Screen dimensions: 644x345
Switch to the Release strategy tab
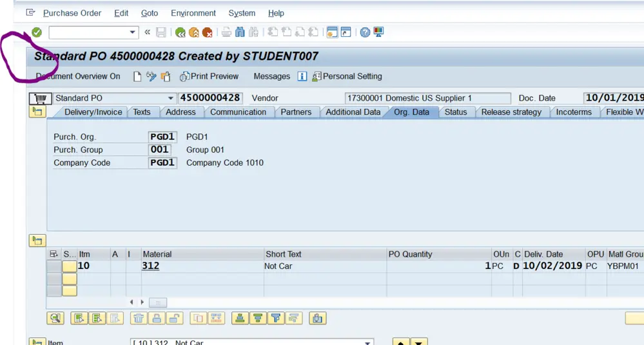pos(511,112)
